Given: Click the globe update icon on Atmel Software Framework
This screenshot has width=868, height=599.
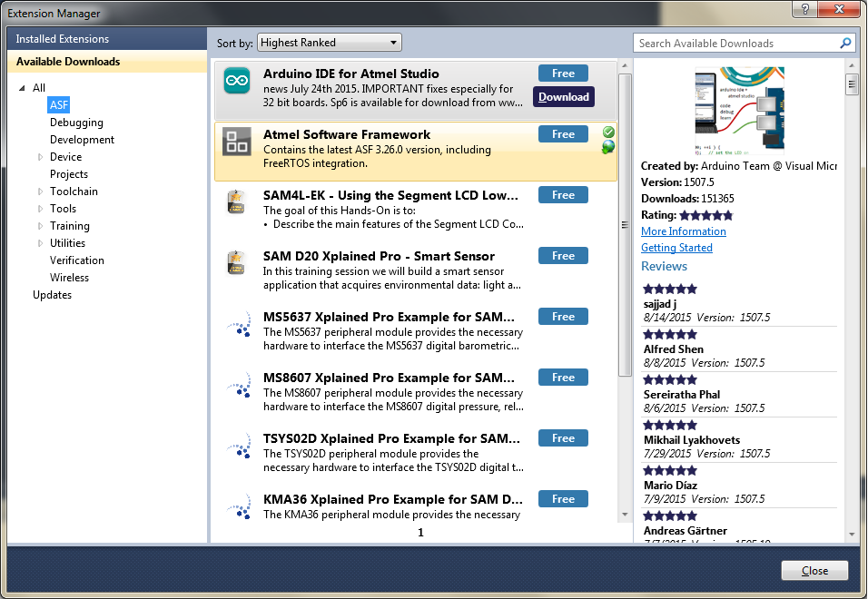Looking at the screenshot, I should [x=608, y=147].
